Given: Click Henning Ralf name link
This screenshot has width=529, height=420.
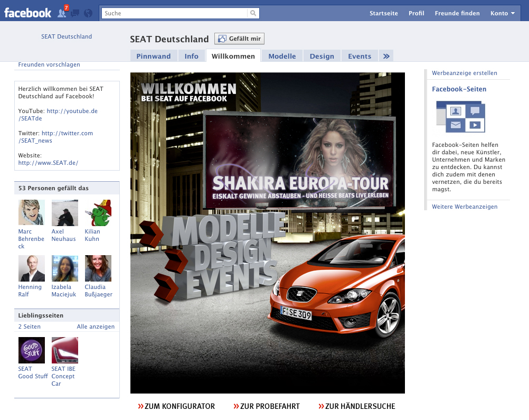Looking at the screenshot, I should [30, 291].
